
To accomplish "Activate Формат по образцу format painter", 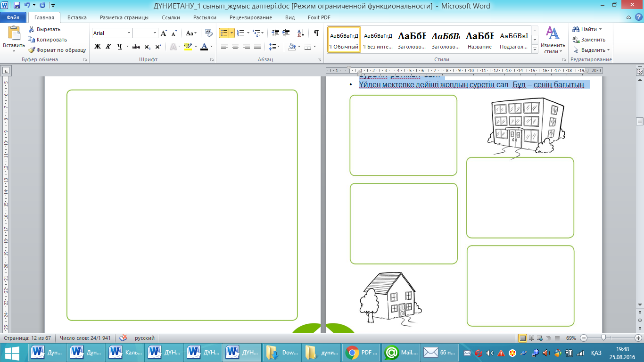I will tap(57, 50).
